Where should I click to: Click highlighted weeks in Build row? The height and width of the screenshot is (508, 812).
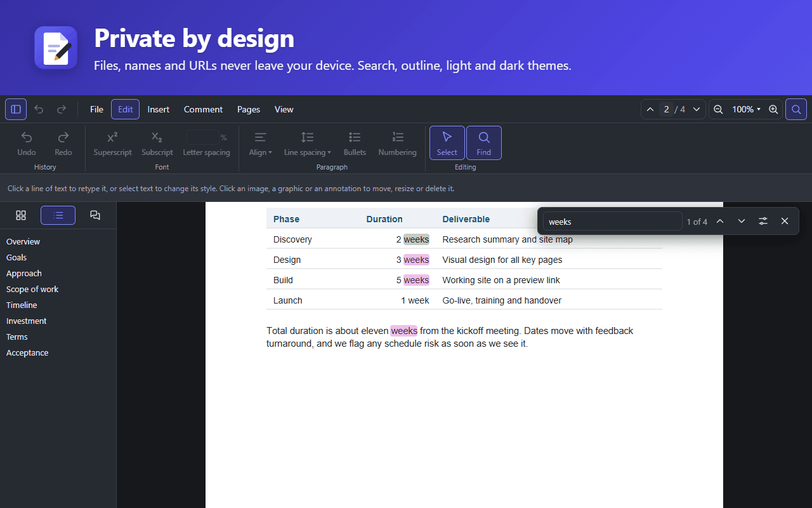tap(416, 280)
